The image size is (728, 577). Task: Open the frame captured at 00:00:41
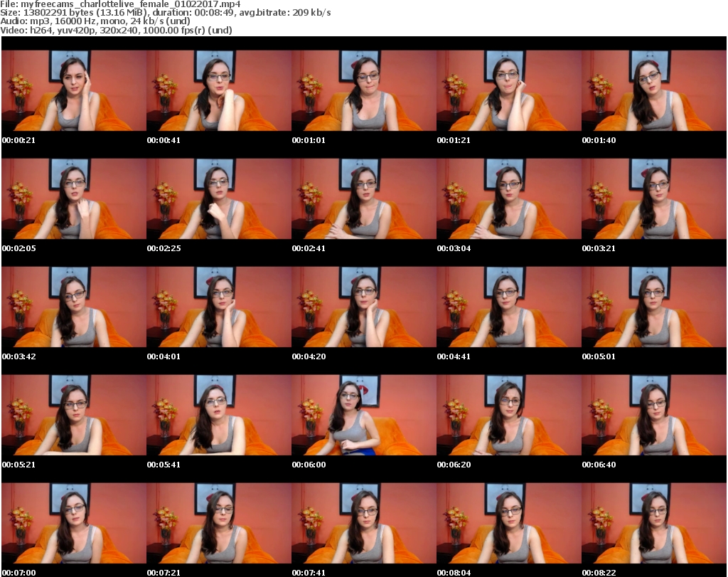219,90
